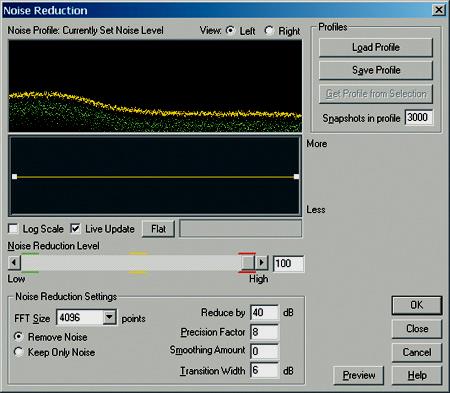Image resolution: width=450 pixels, height=393 pixels.
Task: Click the left scroll arrow of the Noise Reduction Level slider
Action: click(x=14, y=263)
